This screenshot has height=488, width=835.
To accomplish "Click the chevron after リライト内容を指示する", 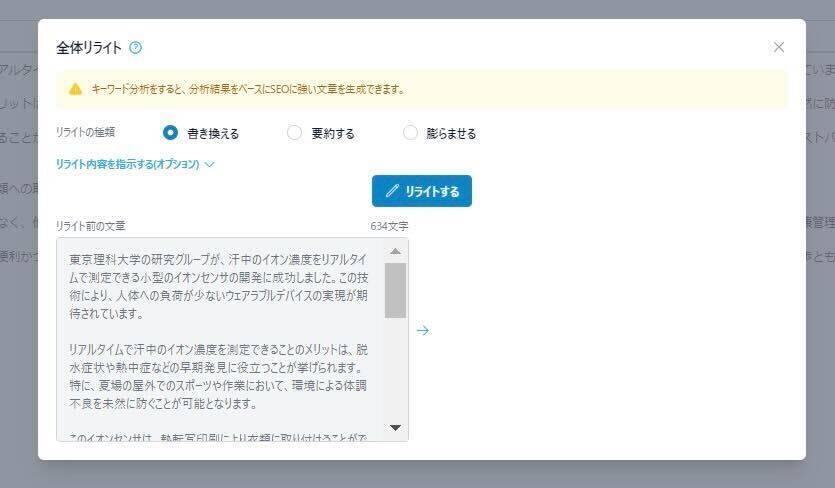I will tap(210, 164).
